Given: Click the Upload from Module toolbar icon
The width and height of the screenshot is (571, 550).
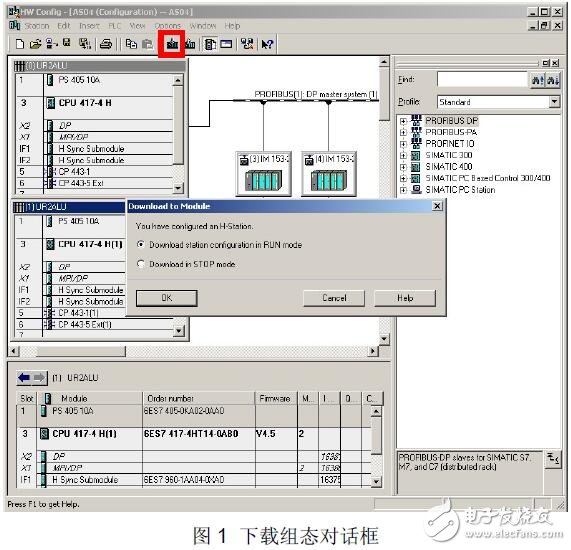Looking at the screenshot, I should pyautogui.click(x=190, y=44).
